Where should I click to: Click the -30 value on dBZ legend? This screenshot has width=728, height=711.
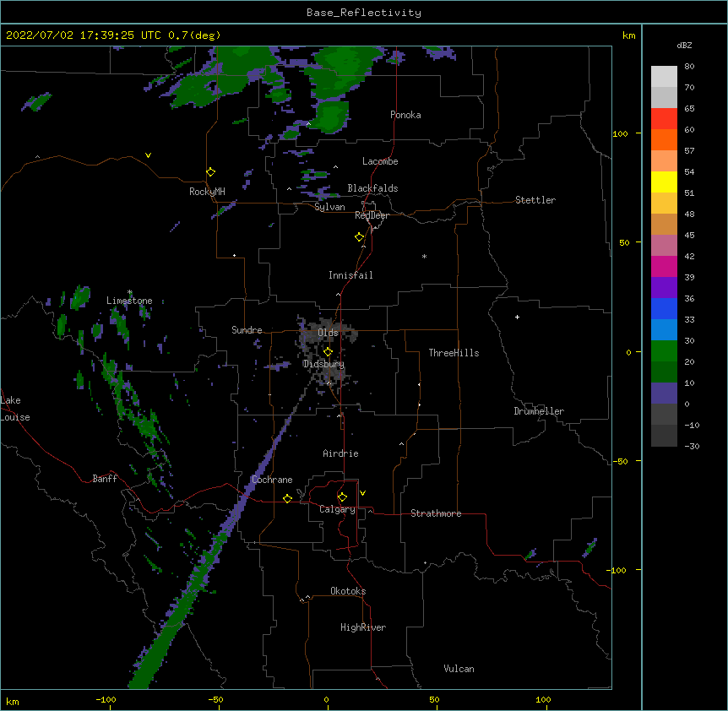pyautogui.click(x=692, y=446)
